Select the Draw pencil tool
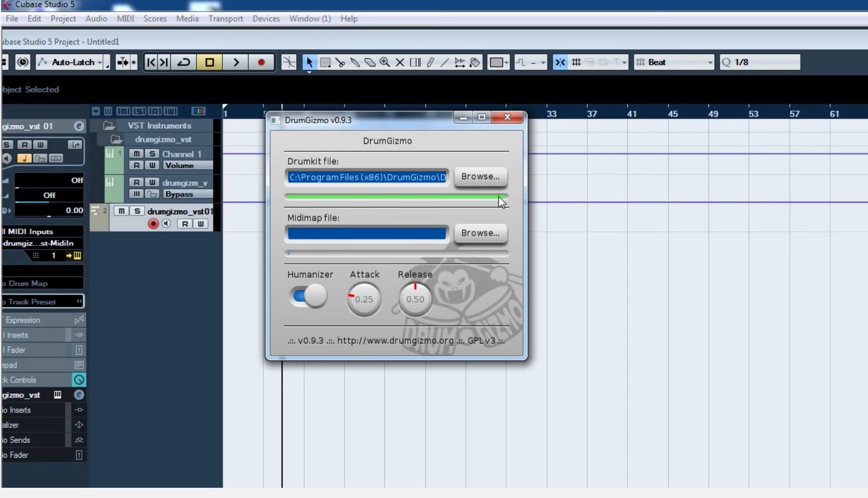Viewport: 868px width, 498px height. 430,62
